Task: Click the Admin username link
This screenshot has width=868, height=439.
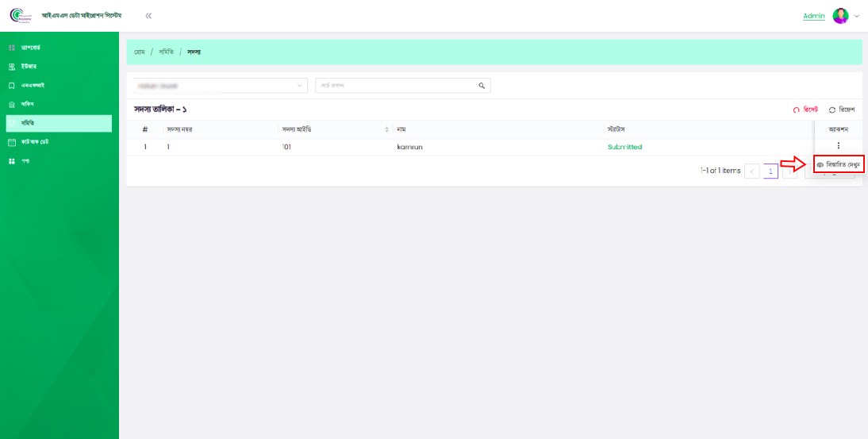Action: click(x=814, y=16)
